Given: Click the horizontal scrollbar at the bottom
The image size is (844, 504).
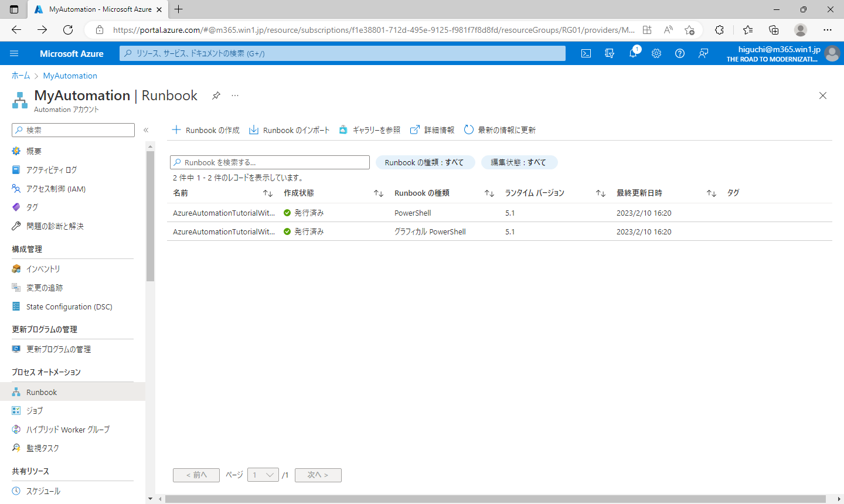Looking at the screenshot, I should coord(495,499).
